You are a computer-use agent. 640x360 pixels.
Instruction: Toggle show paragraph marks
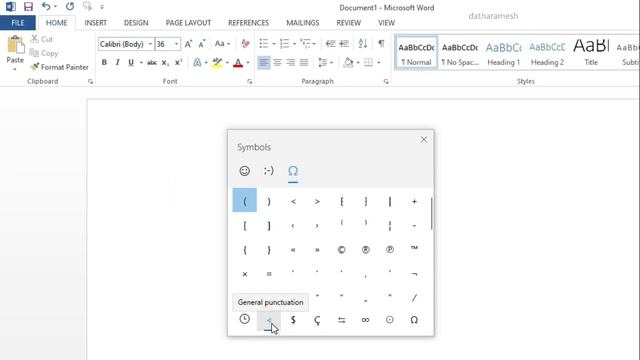(381, 43)
